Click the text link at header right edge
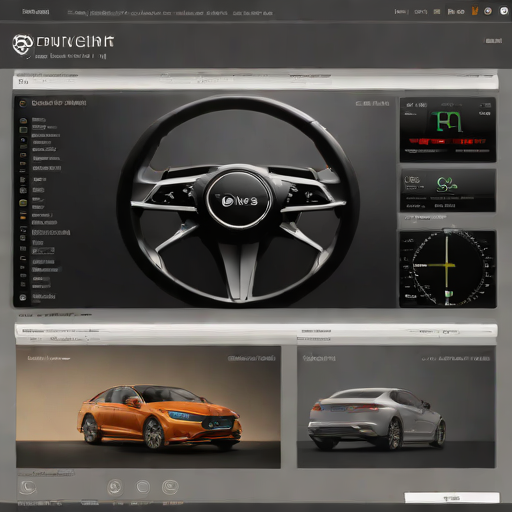 tap(493, 41)
